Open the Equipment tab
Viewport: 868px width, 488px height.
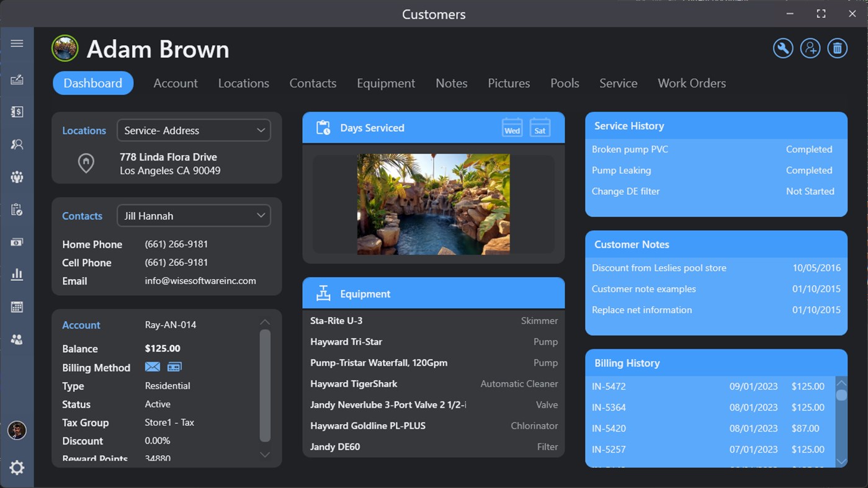point(385,82)
